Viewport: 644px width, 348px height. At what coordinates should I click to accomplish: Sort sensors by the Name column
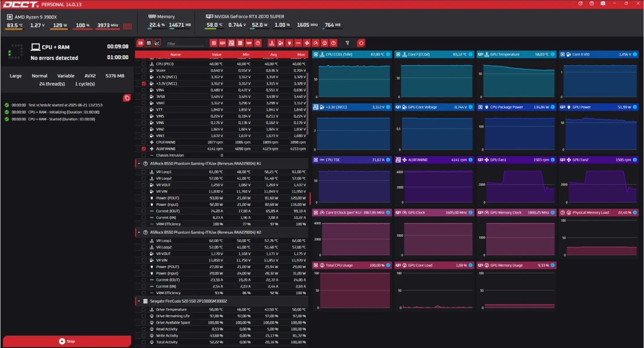point(176,55)
